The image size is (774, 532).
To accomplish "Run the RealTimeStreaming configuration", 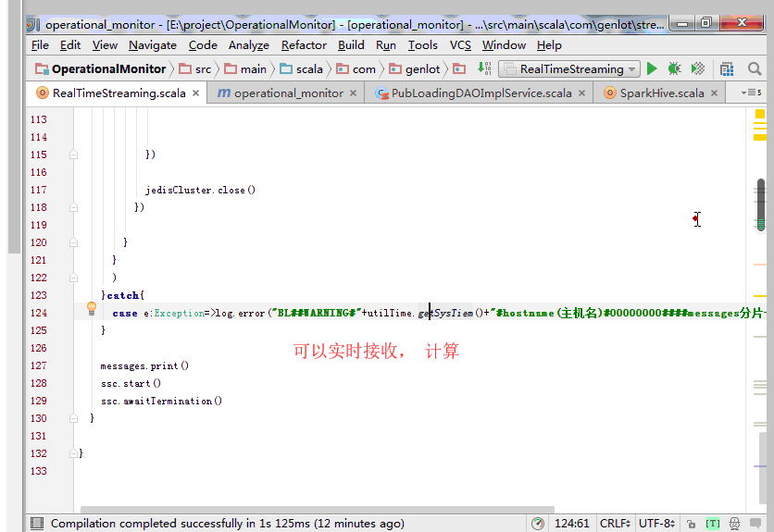I will 652,68.
